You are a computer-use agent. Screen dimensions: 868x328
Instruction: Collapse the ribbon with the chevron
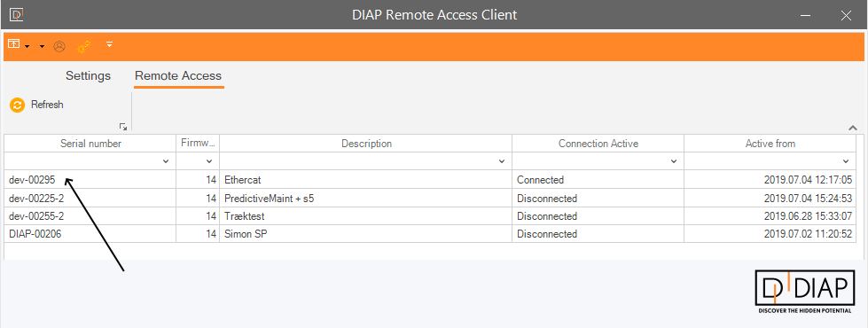pos(853,128)
